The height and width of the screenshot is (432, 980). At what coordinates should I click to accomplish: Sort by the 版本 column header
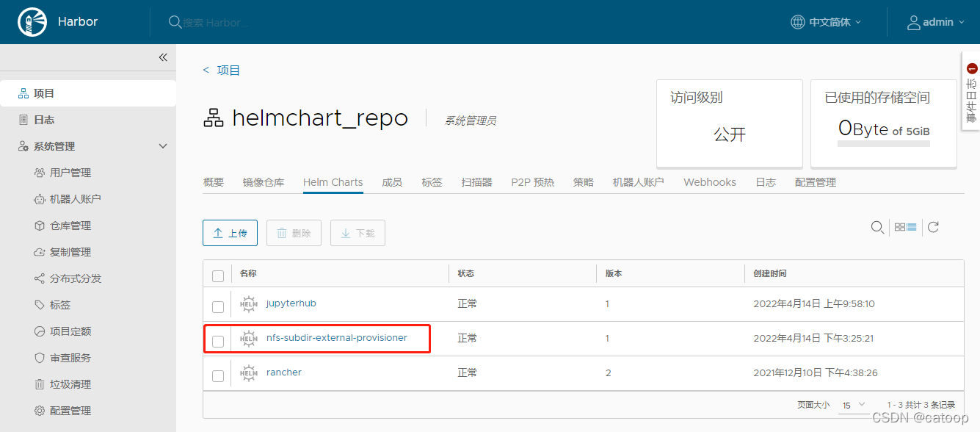click(x=614, y=273)
